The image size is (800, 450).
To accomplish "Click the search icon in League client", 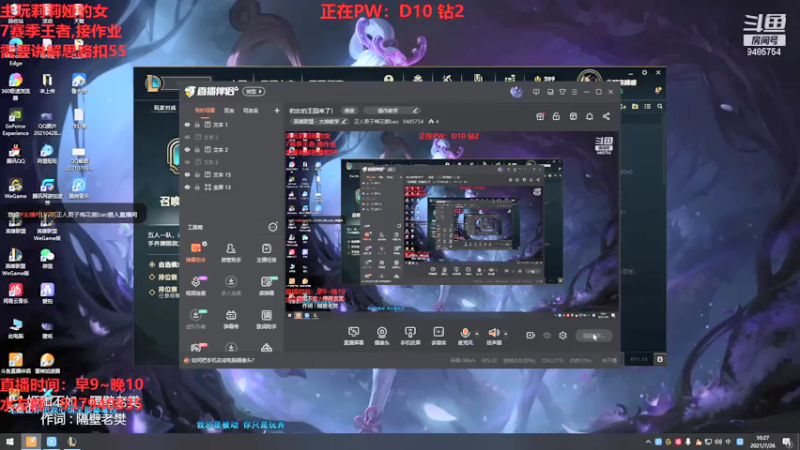I will [660, 106].
